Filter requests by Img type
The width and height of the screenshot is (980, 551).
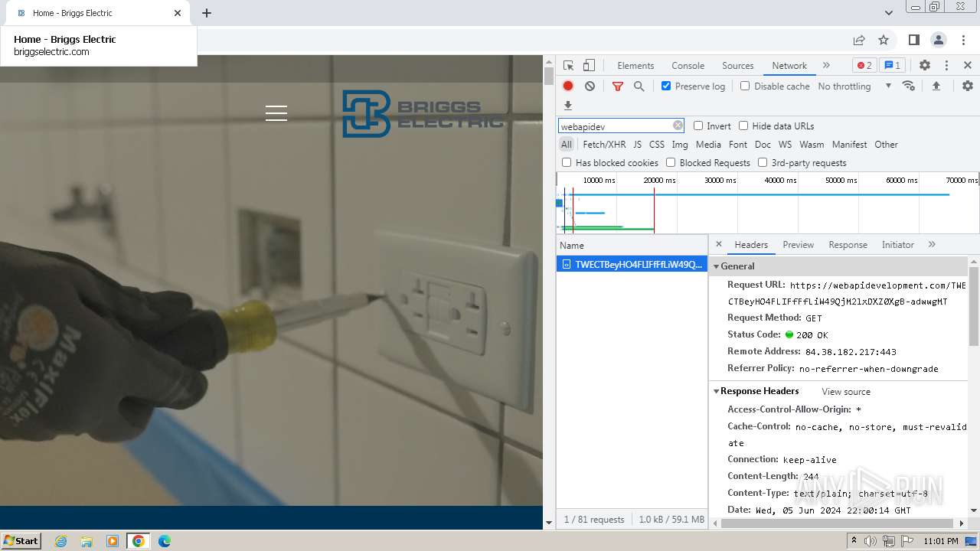point(680,145)
